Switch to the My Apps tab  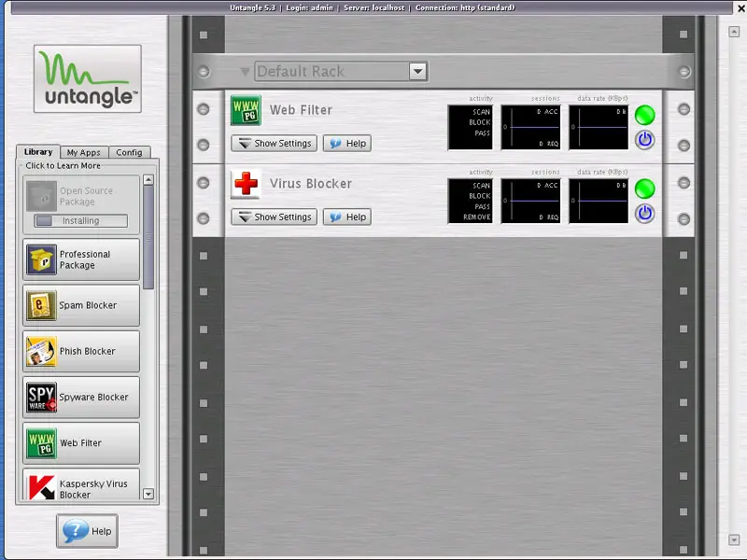pos(84,152)
